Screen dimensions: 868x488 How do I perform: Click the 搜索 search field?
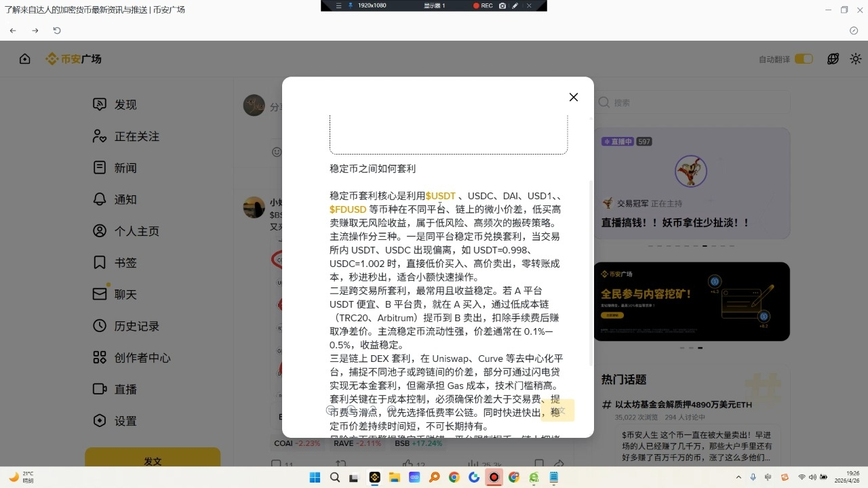692,102
